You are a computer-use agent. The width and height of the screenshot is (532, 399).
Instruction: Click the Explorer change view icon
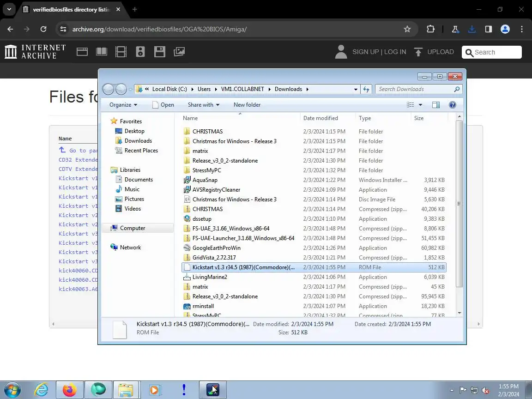[x=411, y=105]
